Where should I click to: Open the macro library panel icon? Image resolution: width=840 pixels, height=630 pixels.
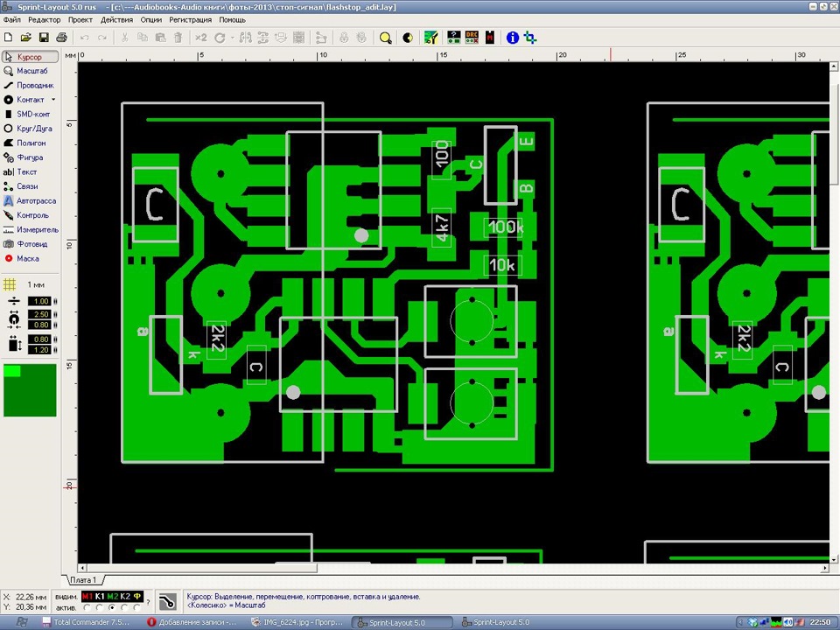[x=430, y=38]
